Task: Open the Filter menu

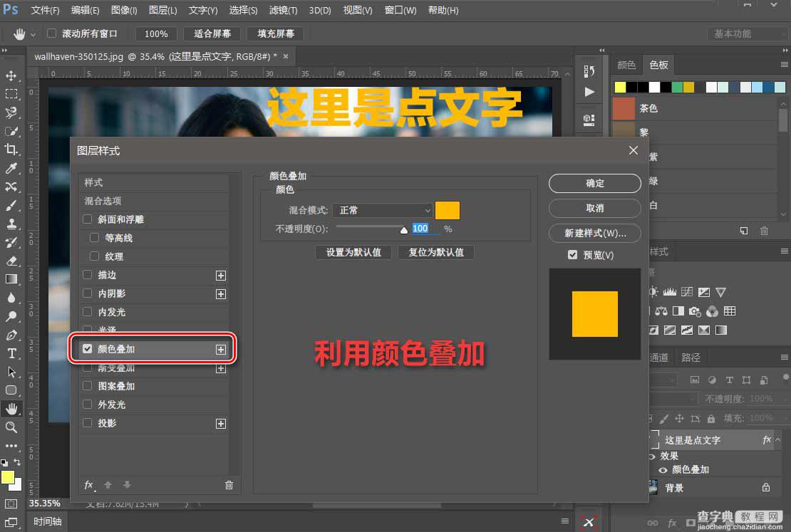Action: pyautogui.click(x=283, y=10)
